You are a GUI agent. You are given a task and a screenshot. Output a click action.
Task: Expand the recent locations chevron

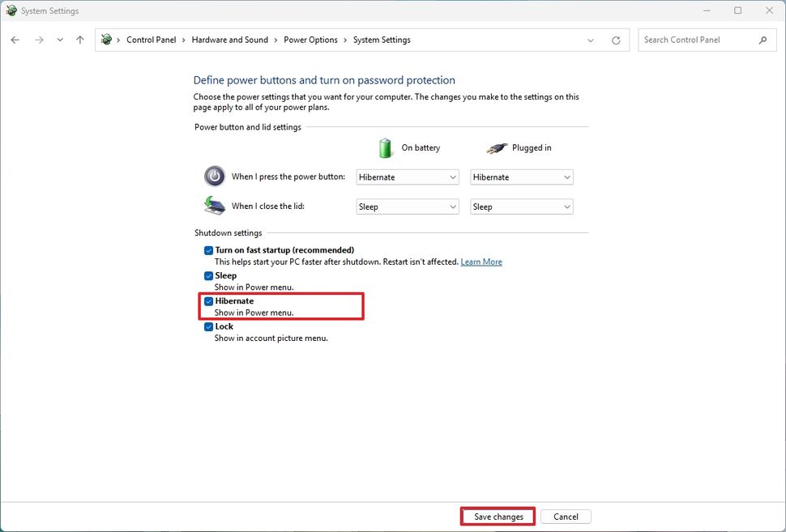pyautogui.click(x=60, y=39)
